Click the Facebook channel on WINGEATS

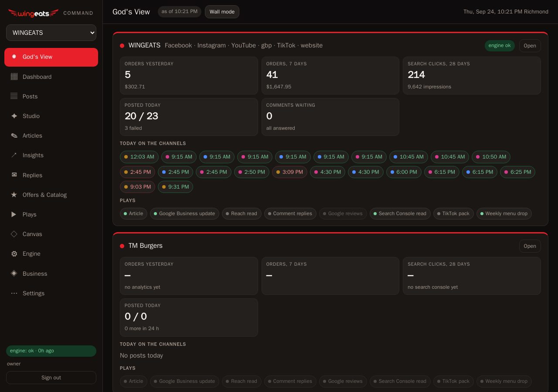tap(178, 45)
